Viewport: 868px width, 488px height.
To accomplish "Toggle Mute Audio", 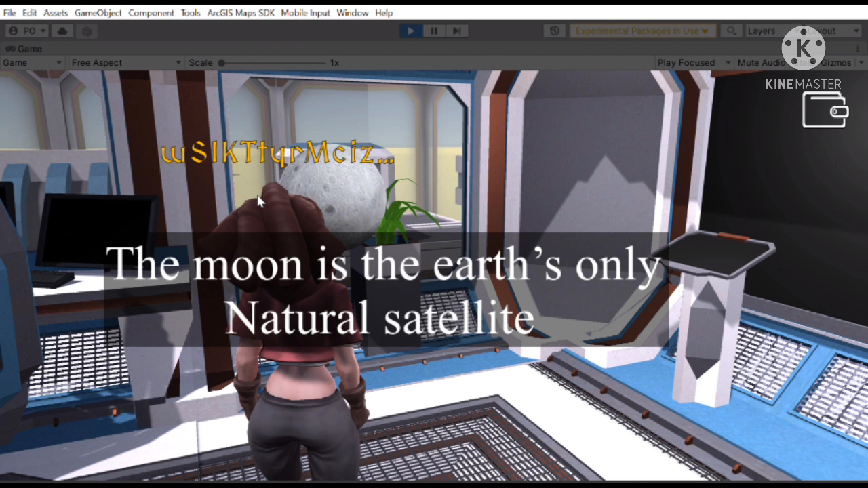I will point(761,62).
